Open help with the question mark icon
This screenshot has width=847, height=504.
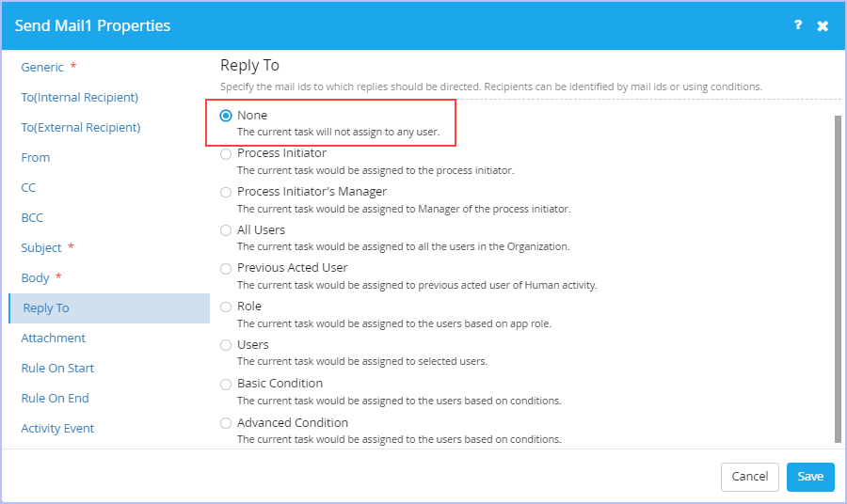[798, 24]
